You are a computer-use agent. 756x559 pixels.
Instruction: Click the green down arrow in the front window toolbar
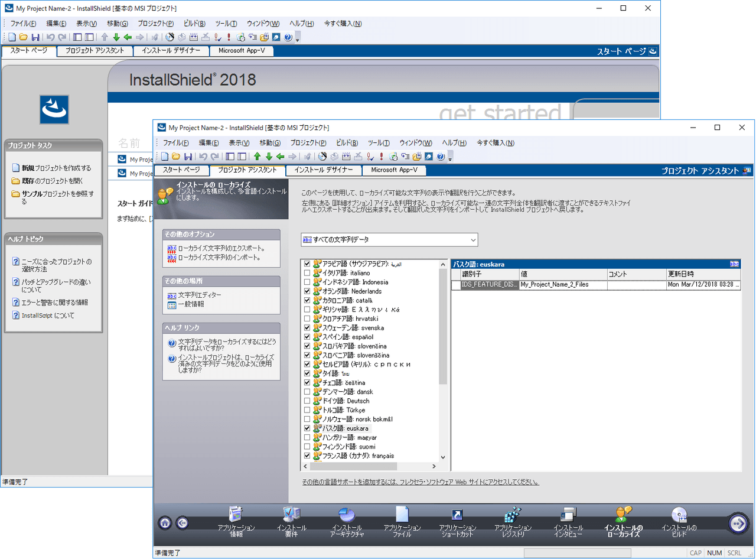click(269, 157)
